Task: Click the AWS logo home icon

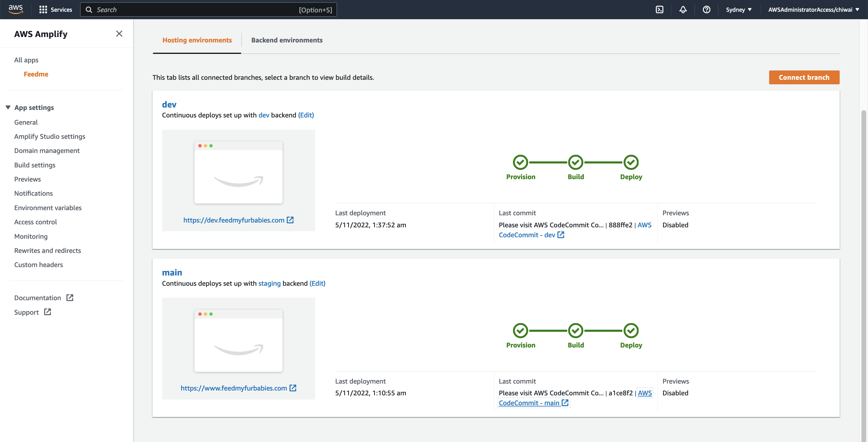Action: (x=15, y=9)
